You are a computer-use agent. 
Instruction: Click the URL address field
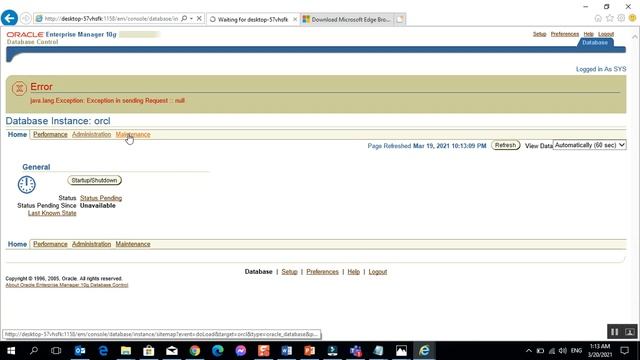(x=111, y=18)
